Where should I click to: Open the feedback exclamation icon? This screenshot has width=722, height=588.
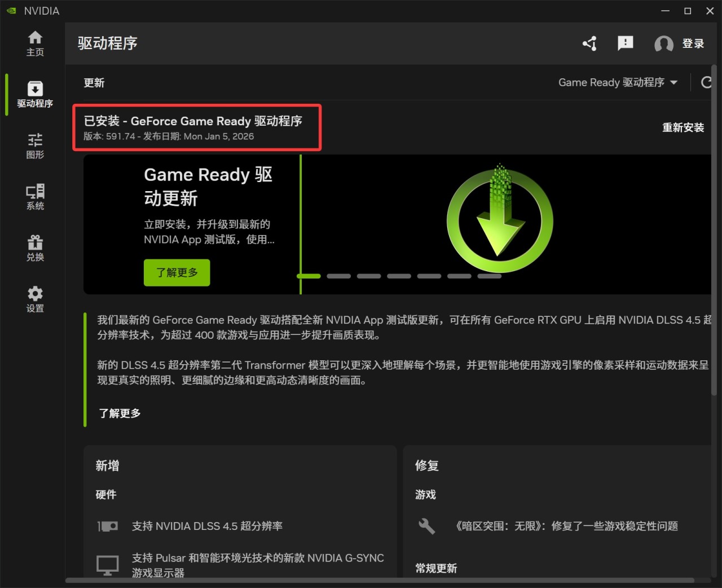pyautogui.click(x=626, y=43)
